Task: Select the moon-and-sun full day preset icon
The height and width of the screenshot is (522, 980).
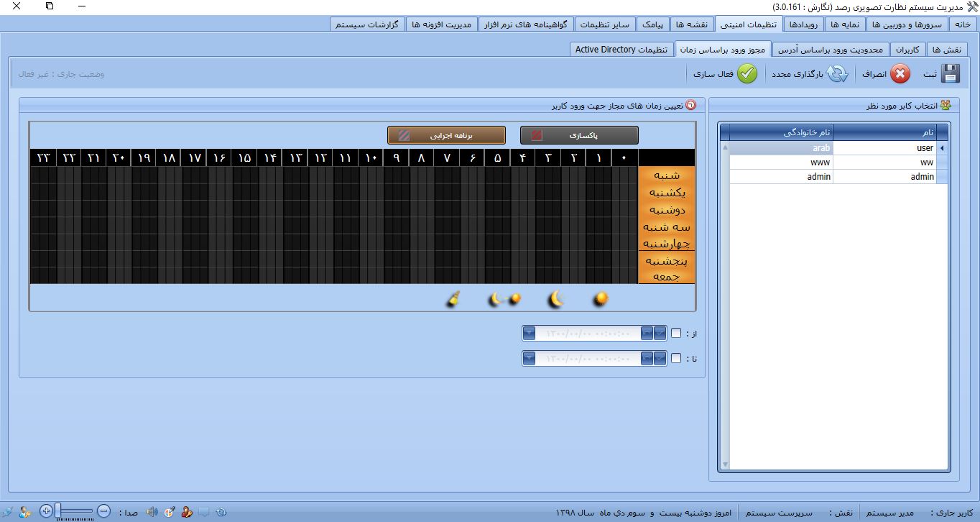Action: pos(504,299)
